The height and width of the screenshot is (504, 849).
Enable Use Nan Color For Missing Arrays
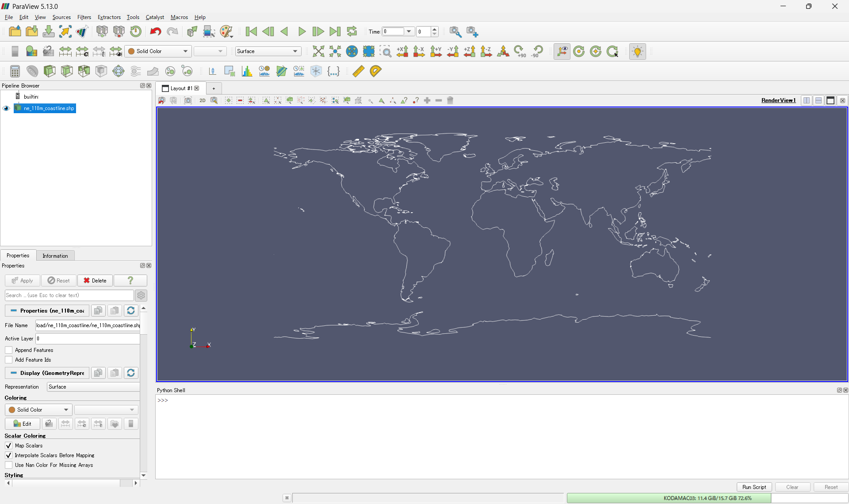pos(9,465)
